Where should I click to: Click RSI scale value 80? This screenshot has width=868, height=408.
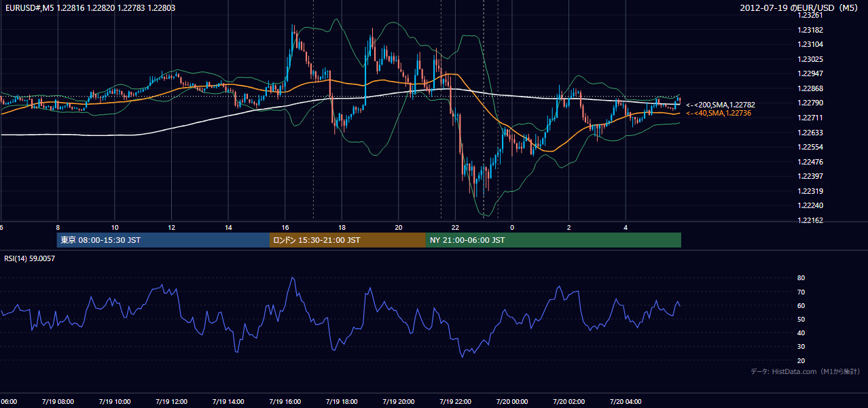[x=801, y=278]
